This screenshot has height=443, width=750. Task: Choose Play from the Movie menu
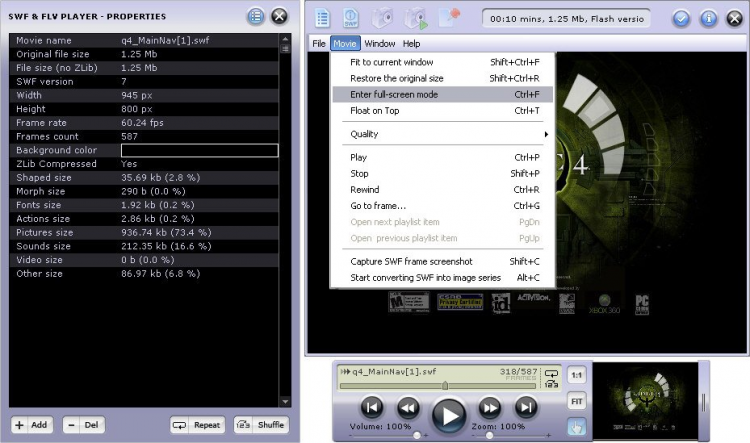click(x=442, y=157)
